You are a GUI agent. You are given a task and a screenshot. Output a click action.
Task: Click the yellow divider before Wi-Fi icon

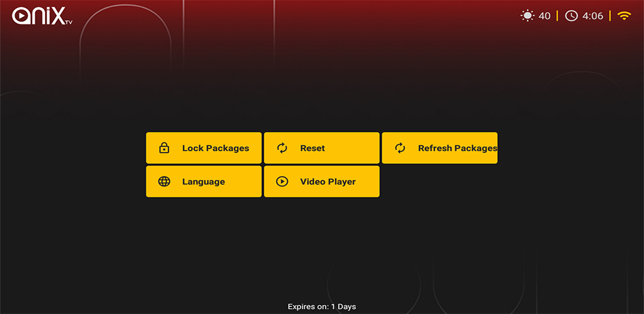coord(610,16)
